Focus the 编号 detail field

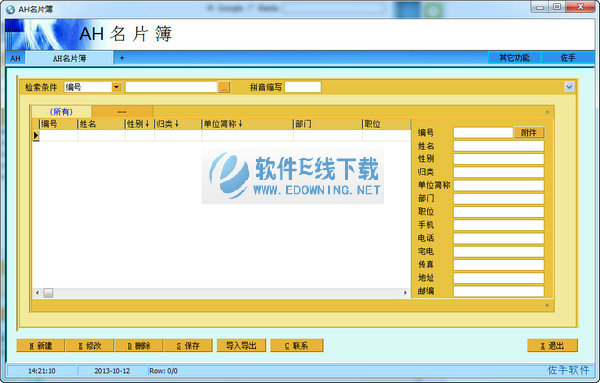point(483,132)
